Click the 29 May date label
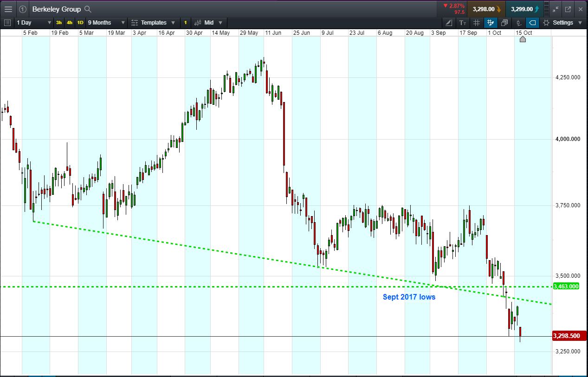The image size is (588, 377). coord(249,33)
